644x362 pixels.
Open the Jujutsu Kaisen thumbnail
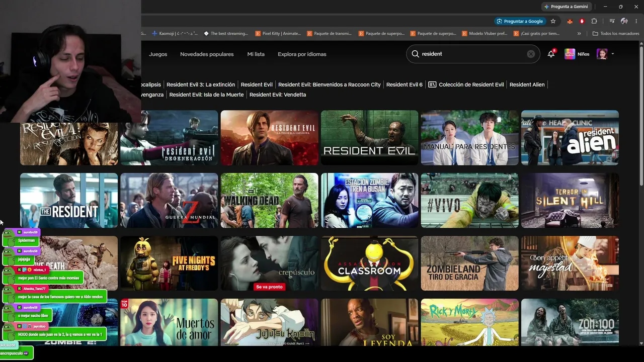tap(269, 322)
